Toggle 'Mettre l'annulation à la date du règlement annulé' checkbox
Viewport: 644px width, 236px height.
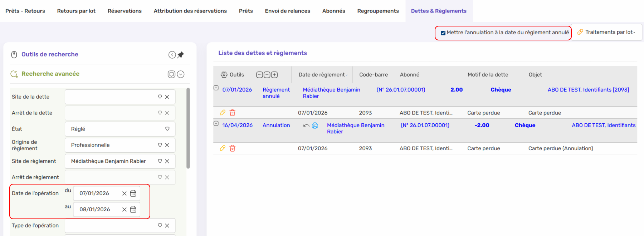[443, 33]
